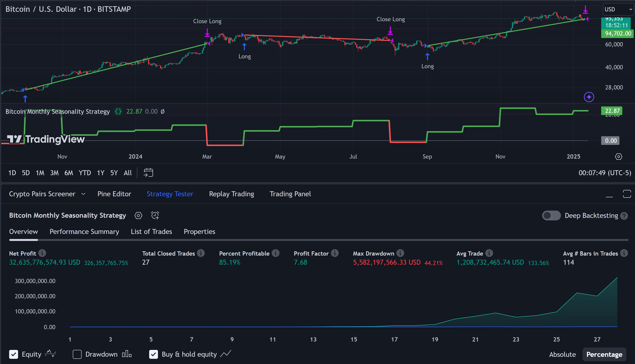The width and height of the screenshot is (635, 364).
Task: Click the Net Profit info icon
Action: (42, 253)
